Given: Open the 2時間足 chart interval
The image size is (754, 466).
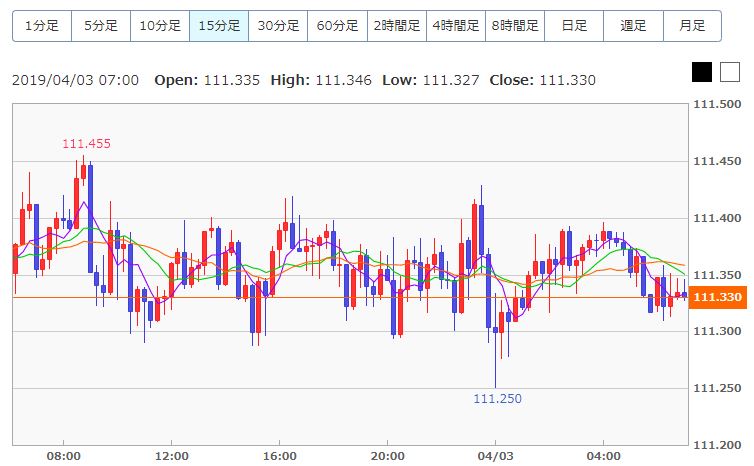Looking at the screenshot, I should pyautogui.click(x=397, y=26).
